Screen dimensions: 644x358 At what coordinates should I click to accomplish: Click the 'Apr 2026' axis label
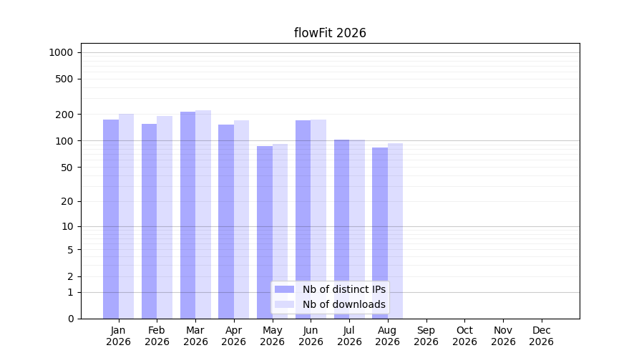point(234,336)
